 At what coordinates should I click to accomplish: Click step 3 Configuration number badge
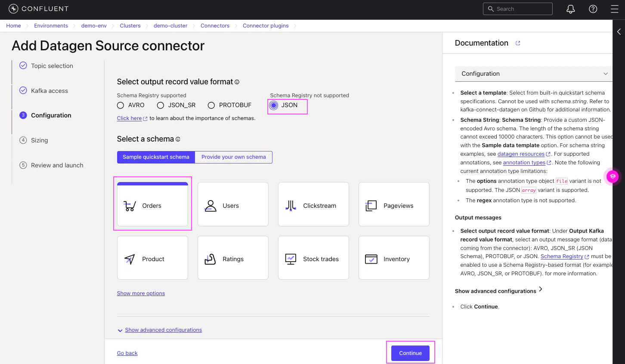point(23,115)
